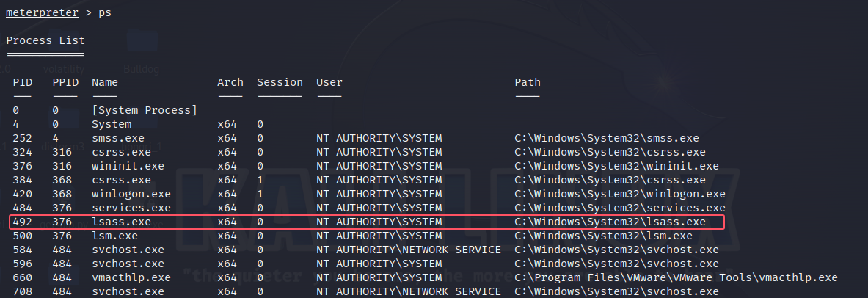Click PID 596 of the svchost.exe row
This screenshot has height=298, width=868.
coord(23,264)
